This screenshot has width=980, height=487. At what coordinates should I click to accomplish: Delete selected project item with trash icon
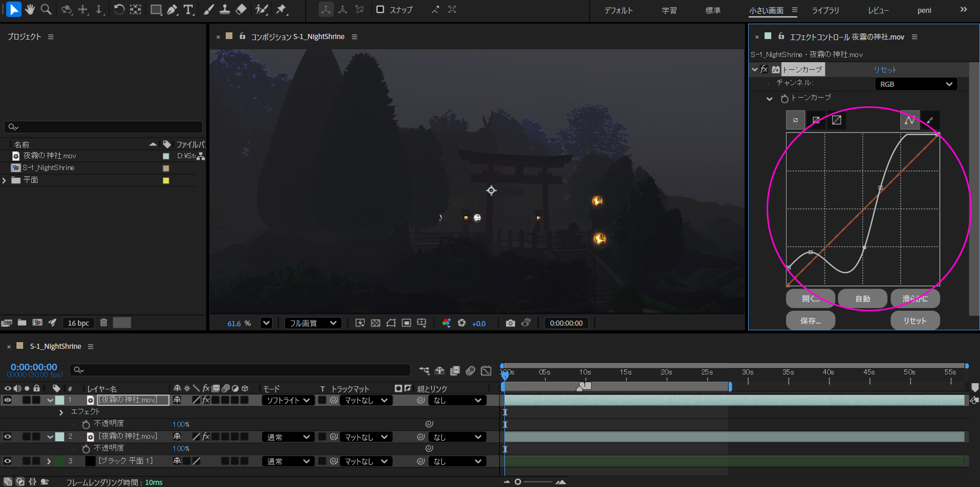click(103, 323)
